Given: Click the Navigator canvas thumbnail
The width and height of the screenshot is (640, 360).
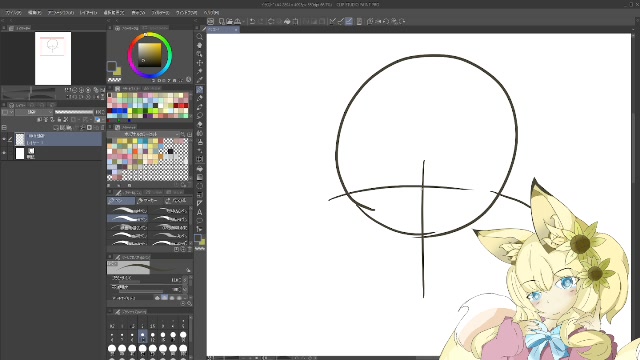Looking at the screenshot, I should pos(53,58).
